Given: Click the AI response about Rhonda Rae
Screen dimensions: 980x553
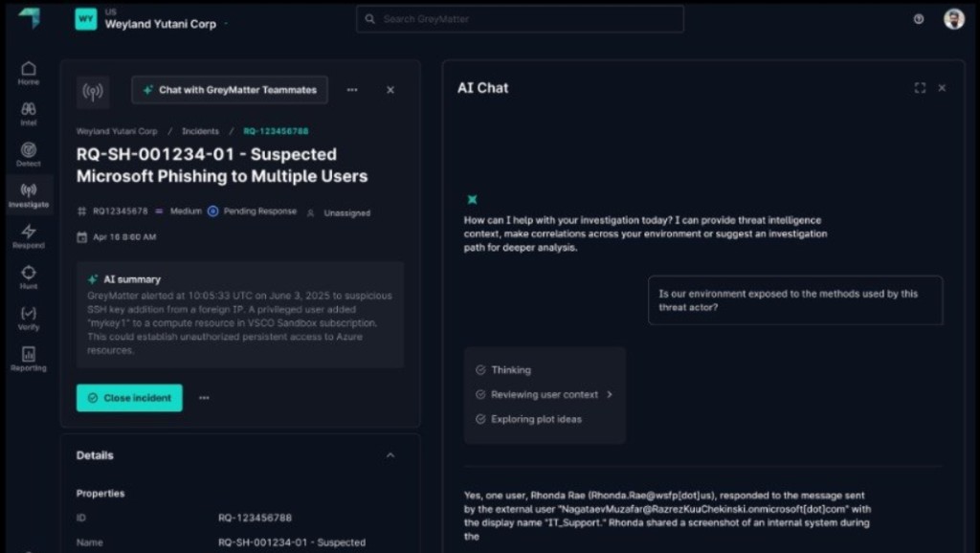Looking at the screenshot, I should [667, 516].
